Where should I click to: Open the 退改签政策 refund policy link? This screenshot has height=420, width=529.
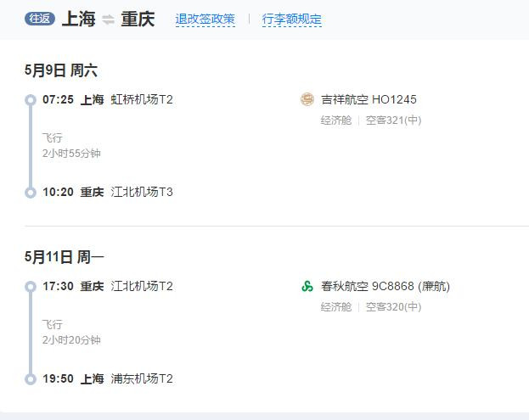(x=205, y=19)
